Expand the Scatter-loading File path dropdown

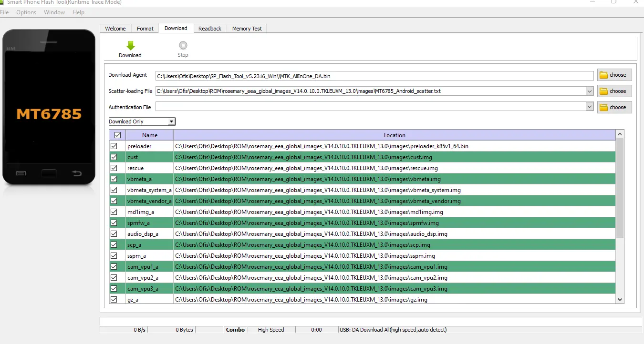point(590,91)
